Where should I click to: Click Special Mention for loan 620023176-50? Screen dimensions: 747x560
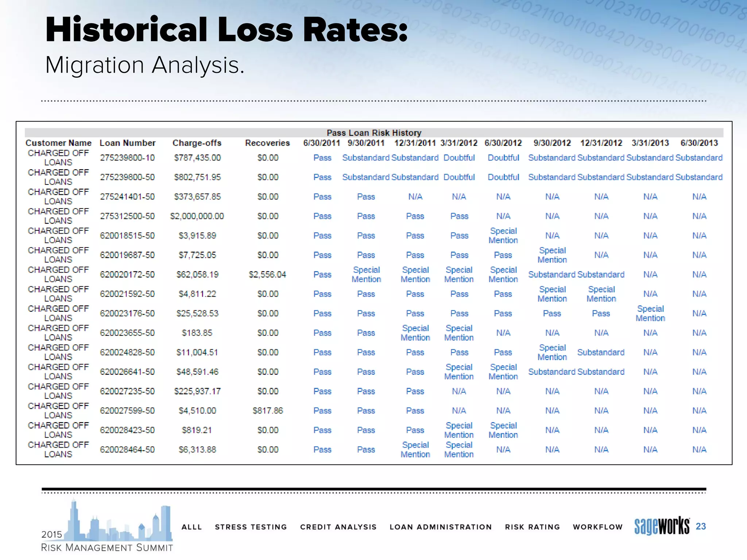tap(650, 313)
